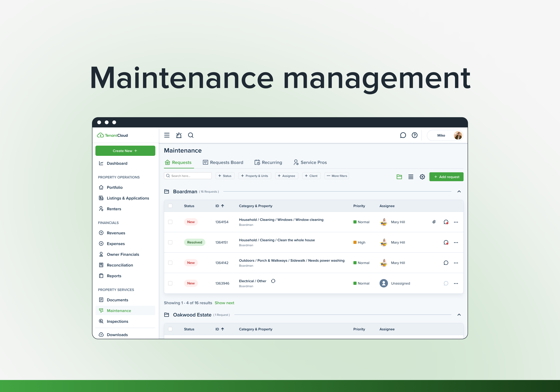Select the Resolved request 1364151 checkbox
The image size is (560, 392).
point(170,242)
